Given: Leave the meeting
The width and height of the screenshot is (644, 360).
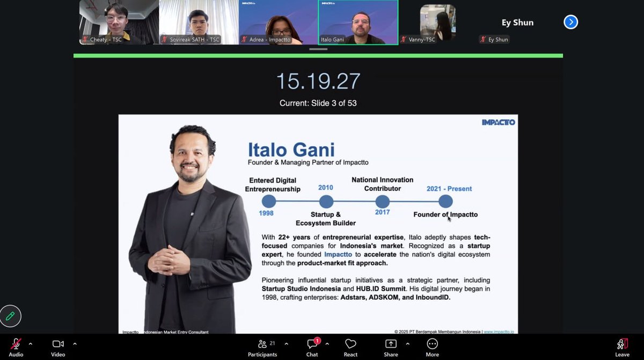Looking at the screenshot, I should (x=623, y=347).
